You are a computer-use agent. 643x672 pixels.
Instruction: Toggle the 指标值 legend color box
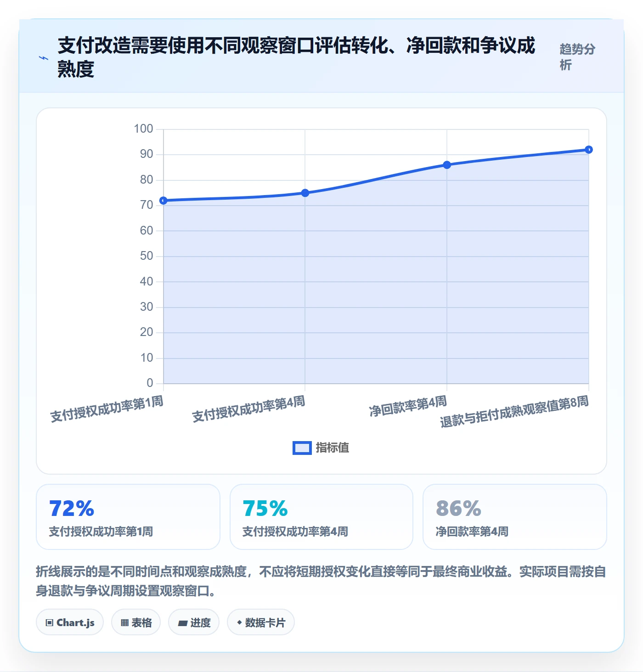302,448
